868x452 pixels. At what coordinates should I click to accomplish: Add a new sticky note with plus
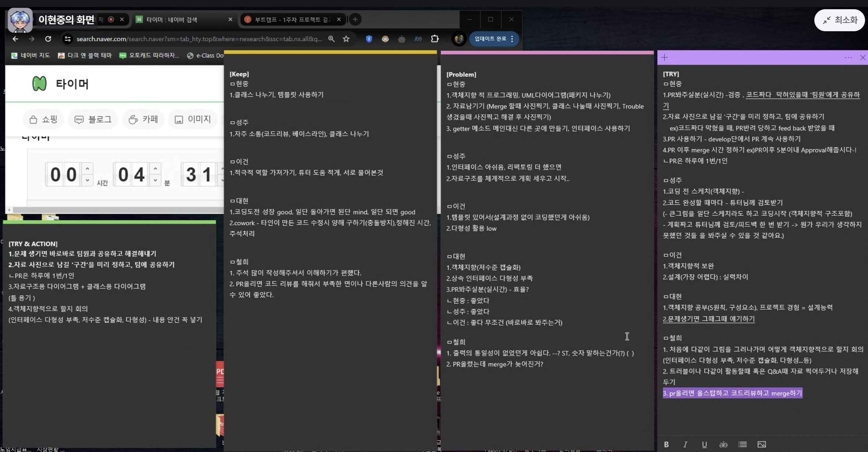665,57
